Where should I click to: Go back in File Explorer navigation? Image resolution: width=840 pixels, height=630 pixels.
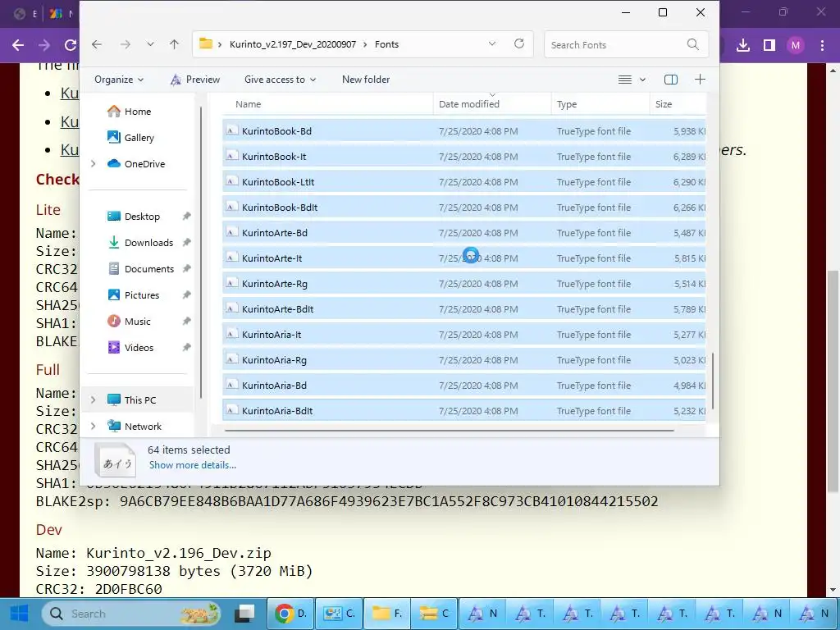pos(97,44)
